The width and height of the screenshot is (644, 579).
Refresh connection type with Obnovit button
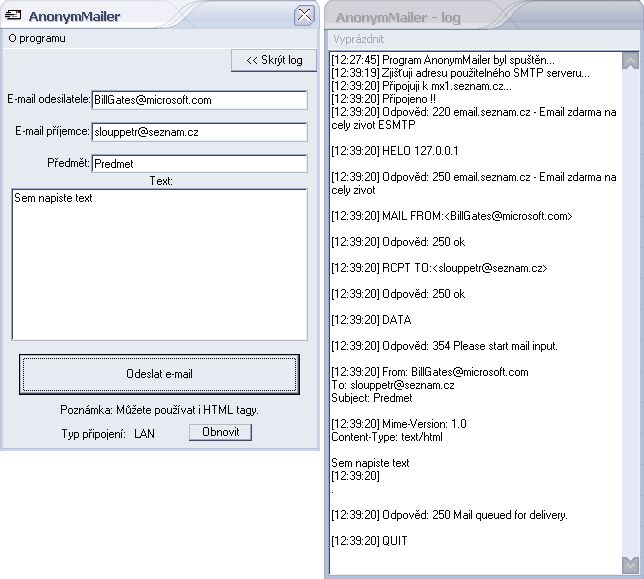tap(221, 432)
